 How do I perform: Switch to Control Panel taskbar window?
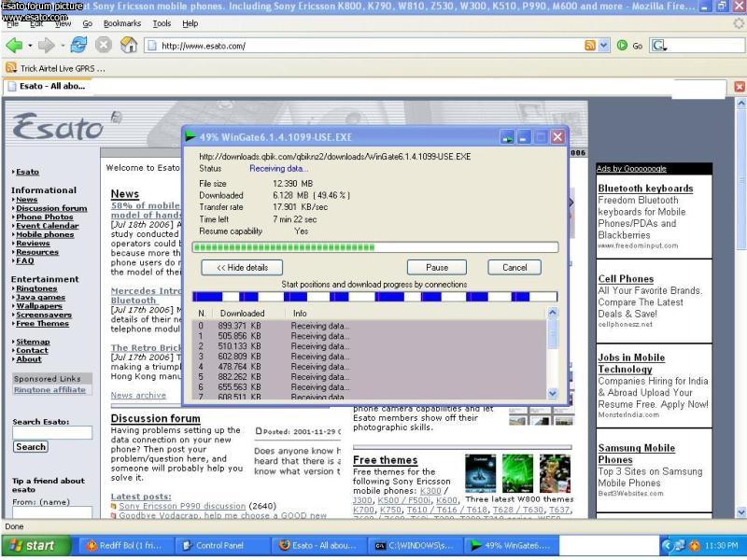221,546
